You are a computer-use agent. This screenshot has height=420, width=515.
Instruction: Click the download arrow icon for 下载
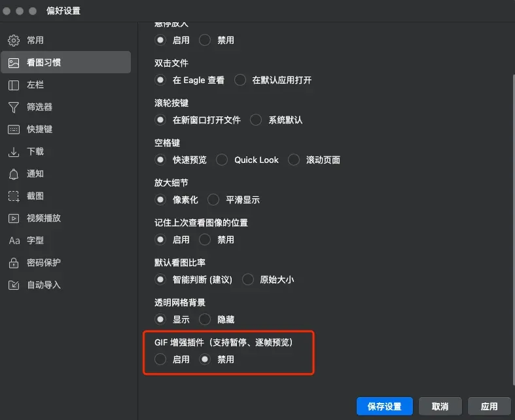click(14, 152)
